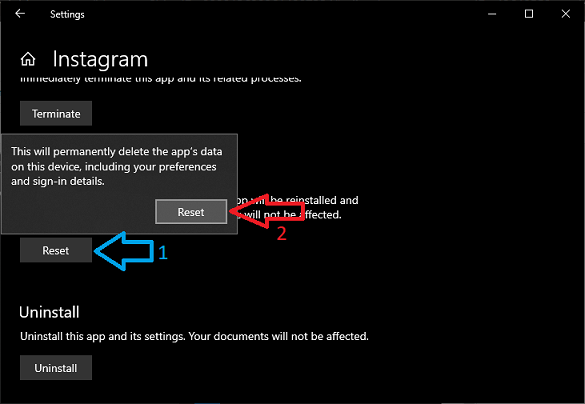Go back using the Settings back arrow
Viewport: 585px width, 404px height.
pos(20,14)
